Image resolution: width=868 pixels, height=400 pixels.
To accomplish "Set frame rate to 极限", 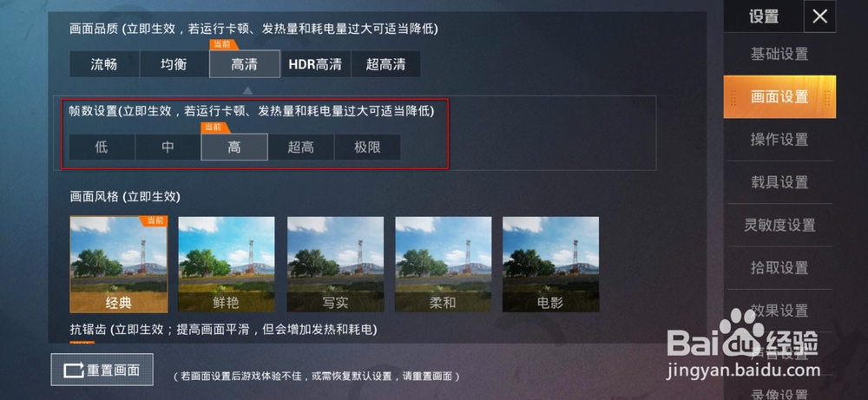I will pos(367,148).
